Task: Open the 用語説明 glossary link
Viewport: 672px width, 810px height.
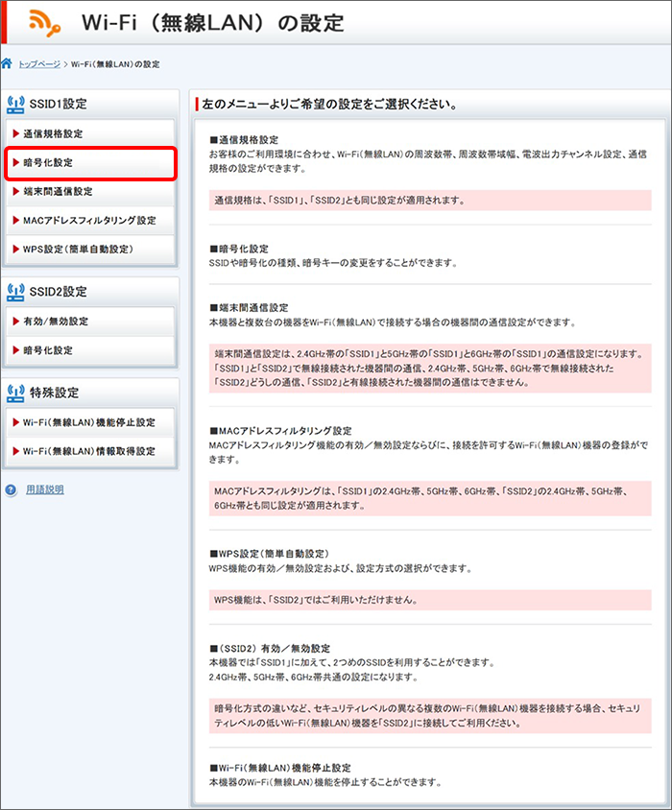Action: 45,489
